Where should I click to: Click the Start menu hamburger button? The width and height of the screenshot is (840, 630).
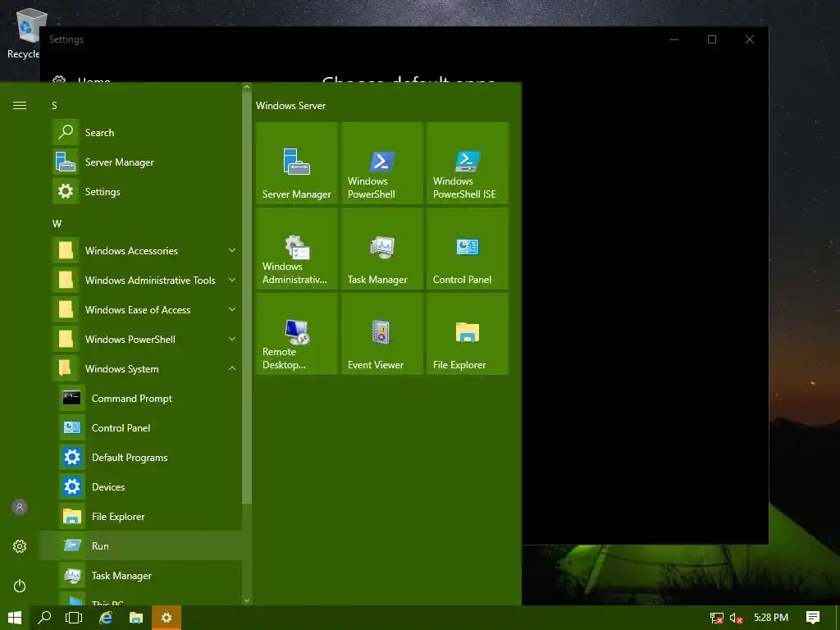coord(20,106)
